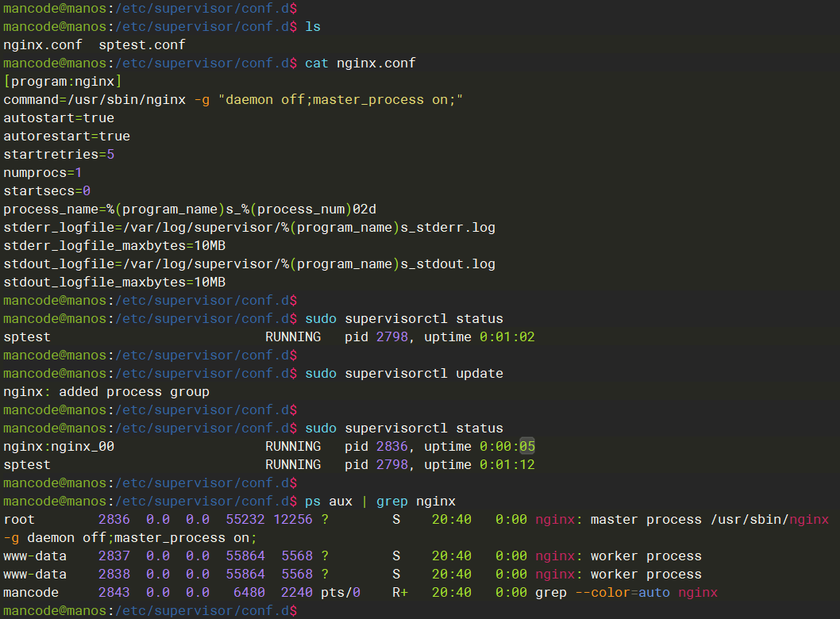Screen dimensions: 840x619
Task: Click the ps aux | grep nginx command
Action: pos(380,501)
